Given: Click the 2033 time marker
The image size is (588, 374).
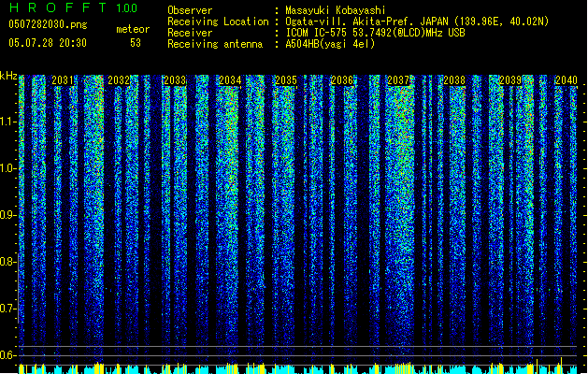Looking at the screenshot, I should coord(175,80).
